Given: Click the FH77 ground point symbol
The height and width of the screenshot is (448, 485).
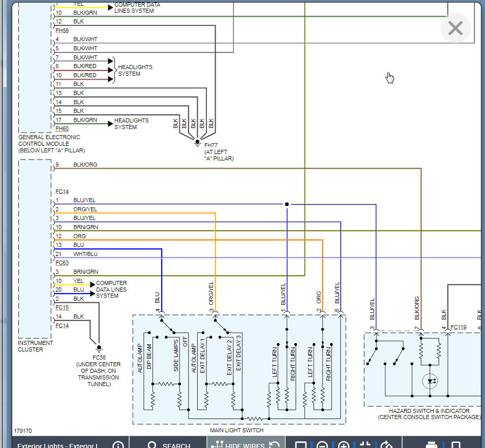Looking at the screenshot, I should (x=197, y=143).
